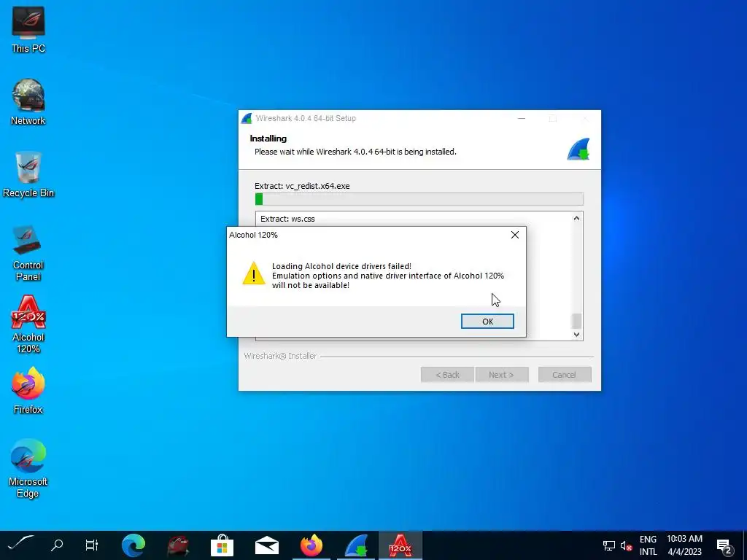The height and width of the screenshot is (560, 747).
Task: Switch to Alcohol 120% on taskbar
Action: [x=400, y=545]
